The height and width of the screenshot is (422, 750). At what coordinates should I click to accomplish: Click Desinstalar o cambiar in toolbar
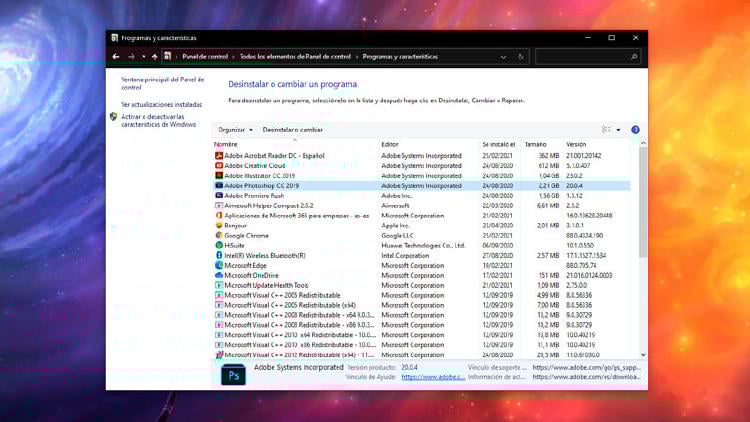point(292,130)
